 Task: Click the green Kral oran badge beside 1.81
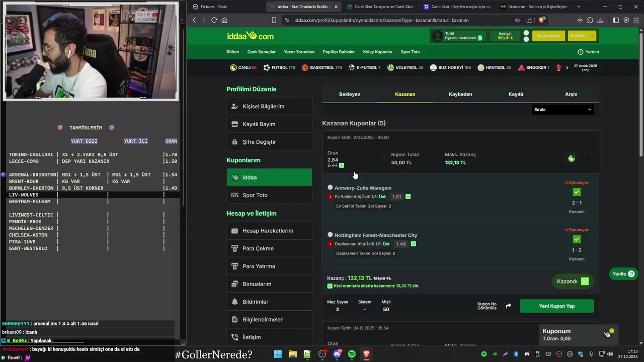point(408,197)
